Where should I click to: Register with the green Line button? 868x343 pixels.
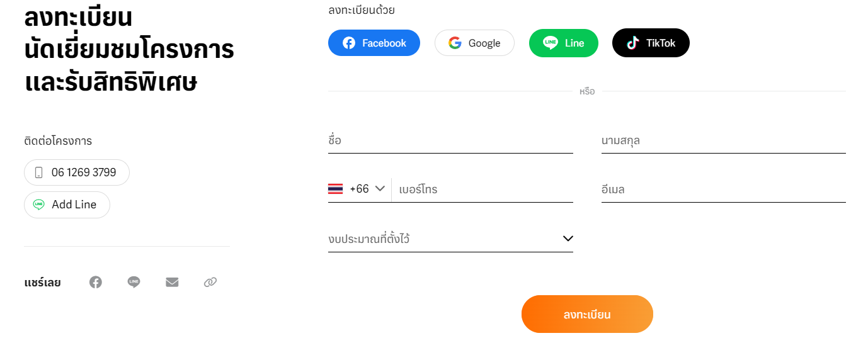tap(563, 43)
